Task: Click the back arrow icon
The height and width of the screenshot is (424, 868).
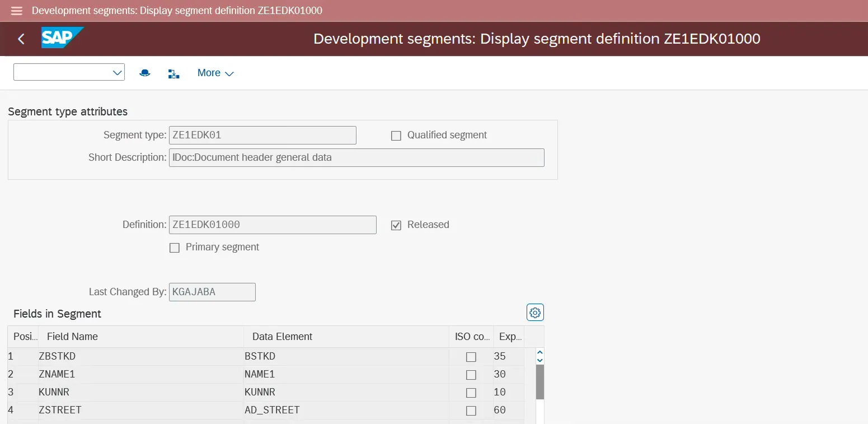Action: (21, 39)
